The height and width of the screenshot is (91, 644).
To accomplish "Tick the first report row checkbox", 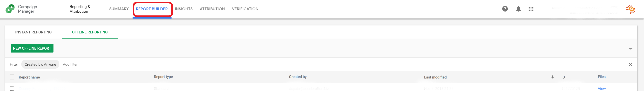I will 12,88.
